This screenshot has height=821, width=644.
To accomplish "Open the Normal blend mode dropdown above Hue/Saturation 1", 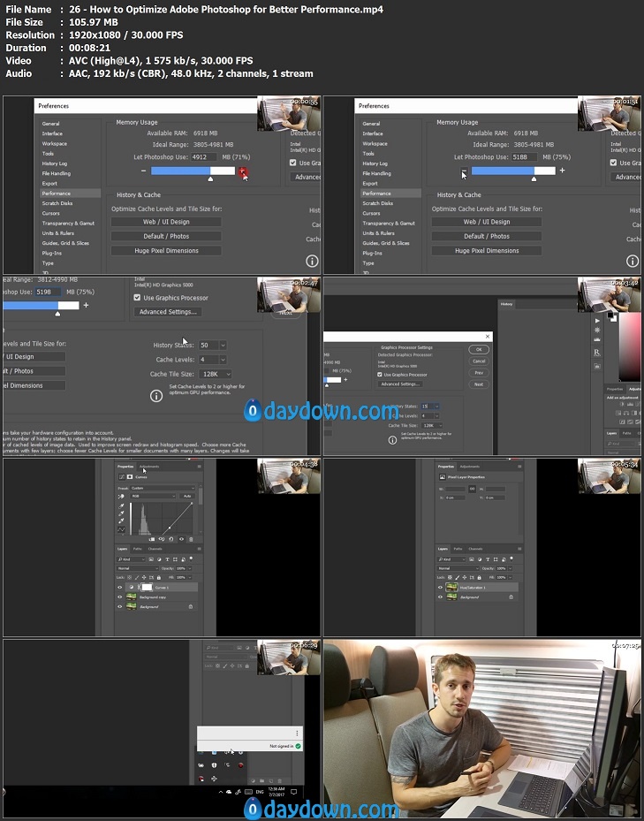I will 458,568.
